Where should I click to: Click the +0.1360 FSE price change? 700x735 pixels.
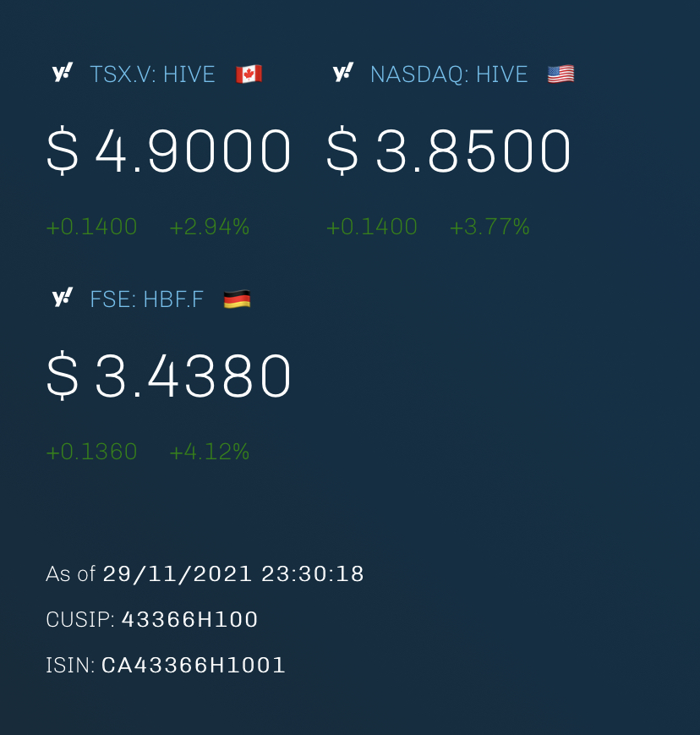click(91, 452)
